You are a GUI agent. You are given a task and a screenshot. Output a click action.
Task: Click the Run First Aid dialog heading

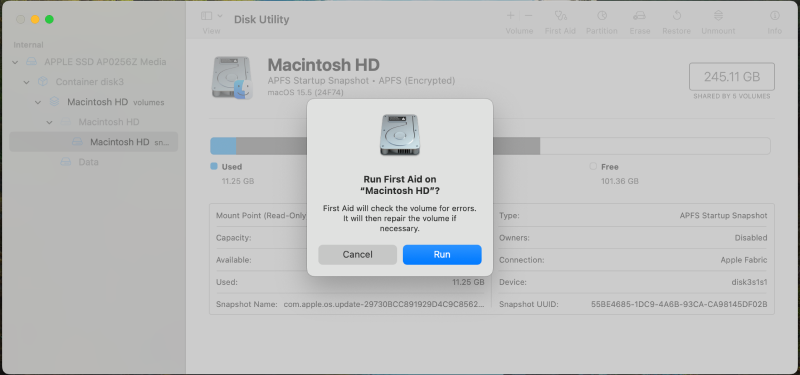click(x=400, y=185)
